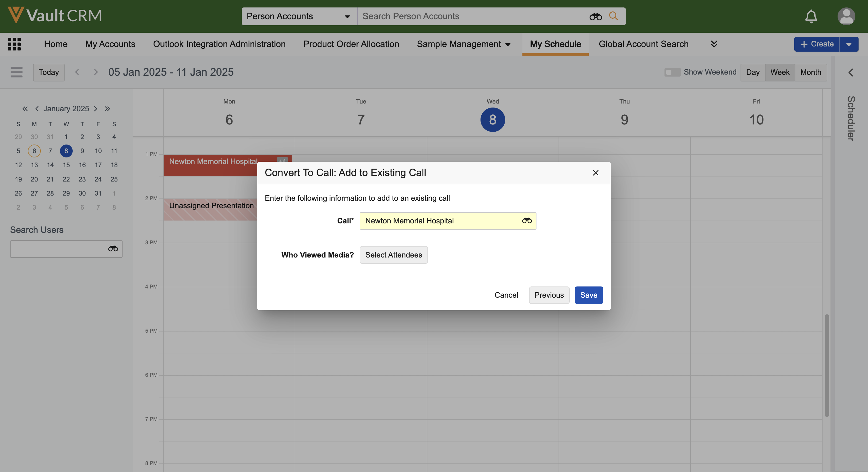The width and height of the screenshot is (868, 472).
Task: Click the Select Attendees button
Action: (x=393, y=255)
